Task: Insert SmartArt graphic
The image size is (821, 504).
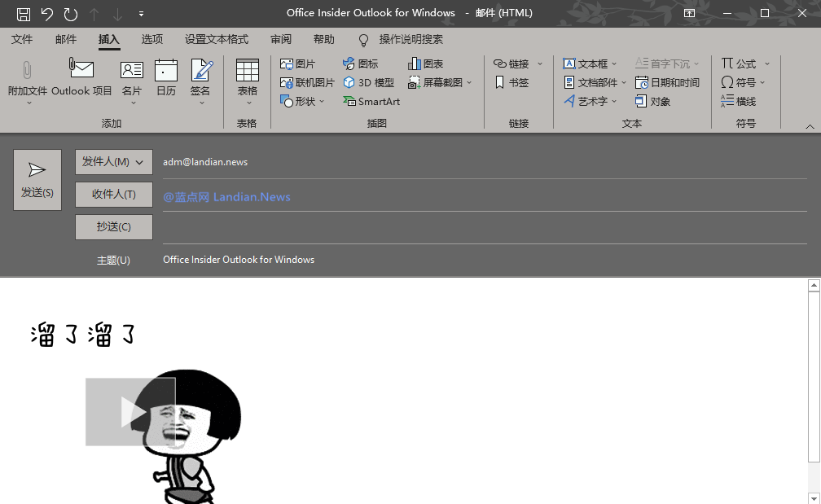Action: coord(372,102)
